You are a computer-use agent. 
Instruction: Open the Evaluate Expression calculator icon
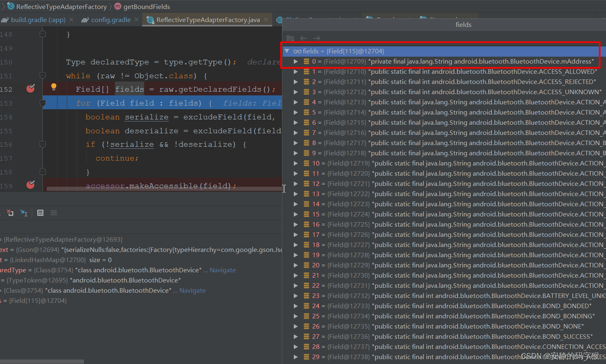point(40,213)
